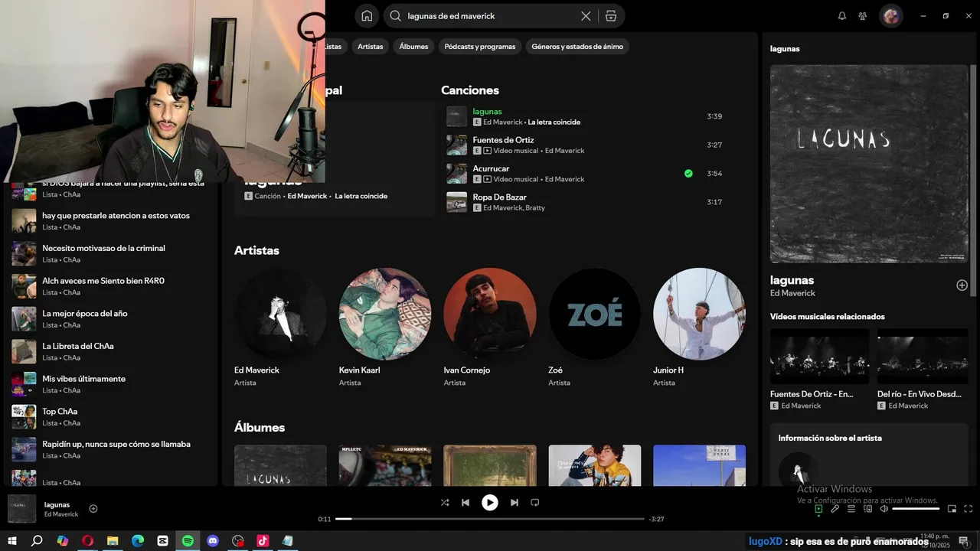Open the song 'Ropa De Bazar' row
Viewport: 980px width, 551px height.
[586, 202]
